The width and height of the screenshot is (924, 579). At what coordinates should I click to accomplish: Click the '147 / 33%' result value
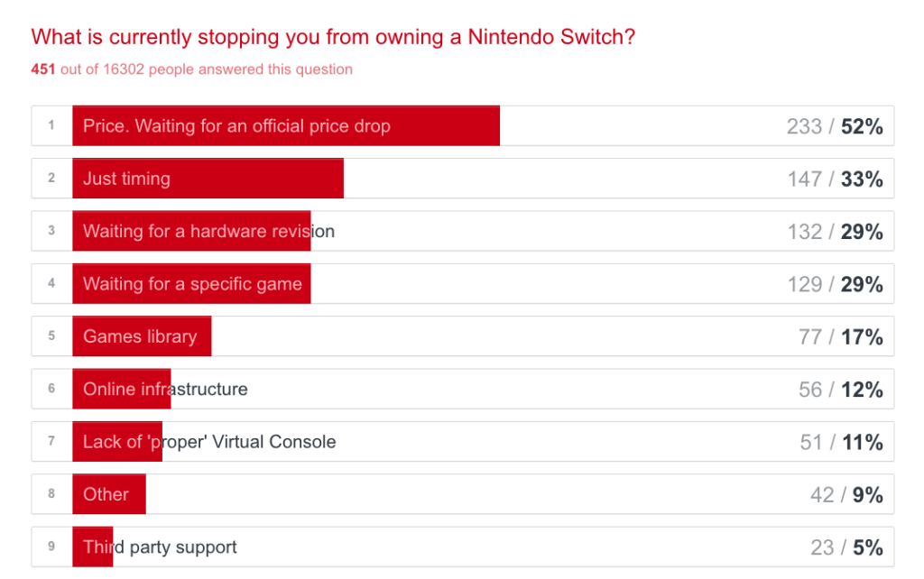[x=835, y=179]
